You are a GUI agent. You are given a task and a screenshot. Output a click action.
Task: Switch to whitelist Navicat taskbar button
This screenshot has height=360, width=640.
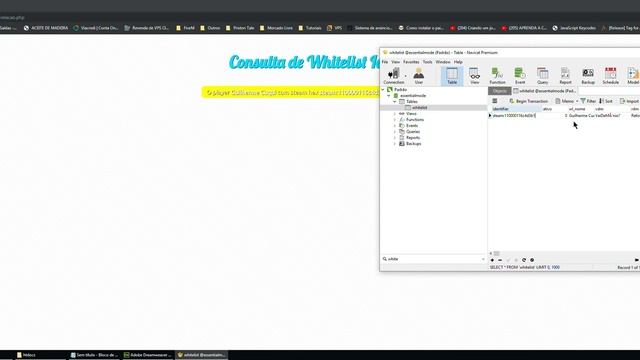202,355
